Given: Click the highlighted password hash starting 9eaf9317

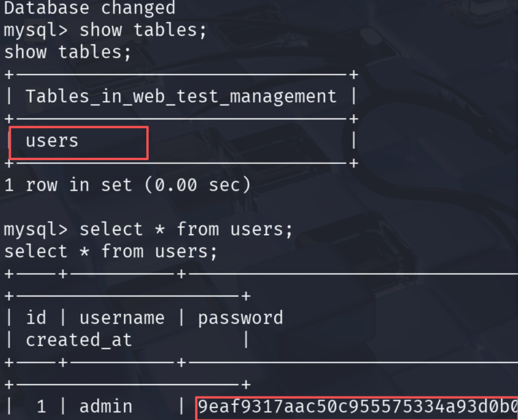Looking at the screenshot, I should point(357,407).
